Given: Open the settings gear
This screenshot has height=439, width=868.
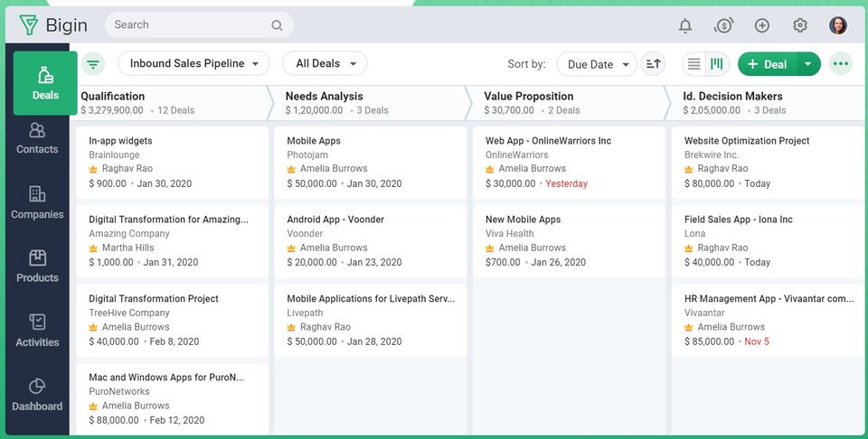Looking at the screenshot, I should pyautogui.click(x=800, y=25).
